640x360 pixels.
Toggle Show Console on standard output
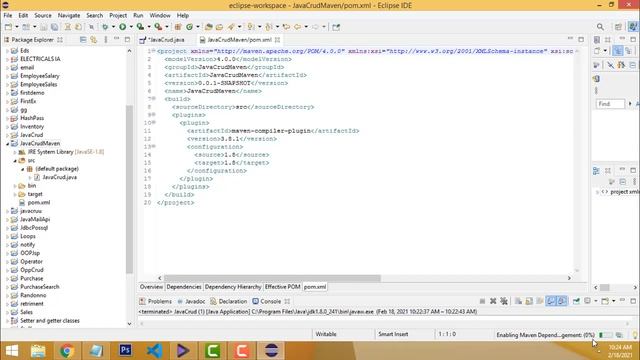coord(551,301)
